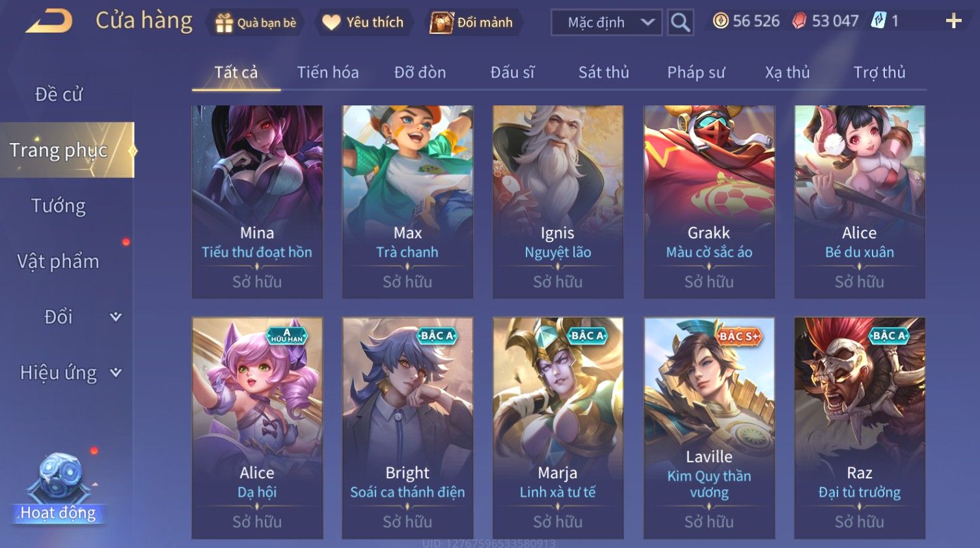Switch to the Pháp sư tab
Screen dimensions: 980x548
pos(696,72)
